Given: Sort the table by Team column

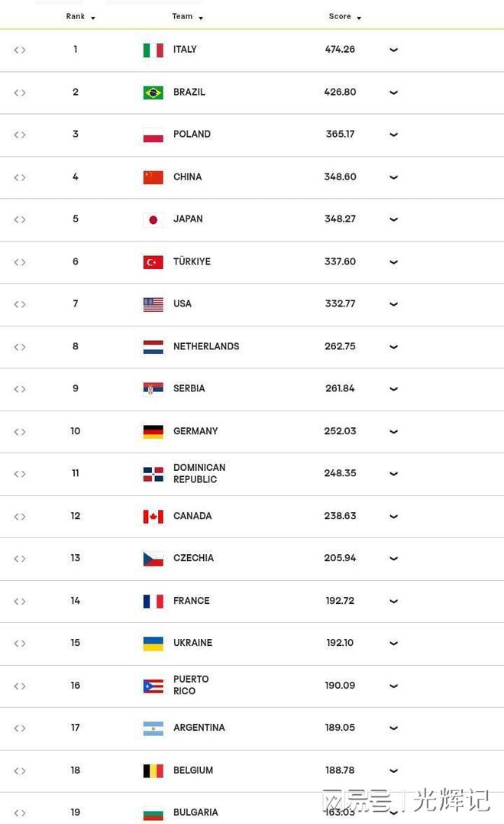Looking at the screenshot, I should (187, 17).
